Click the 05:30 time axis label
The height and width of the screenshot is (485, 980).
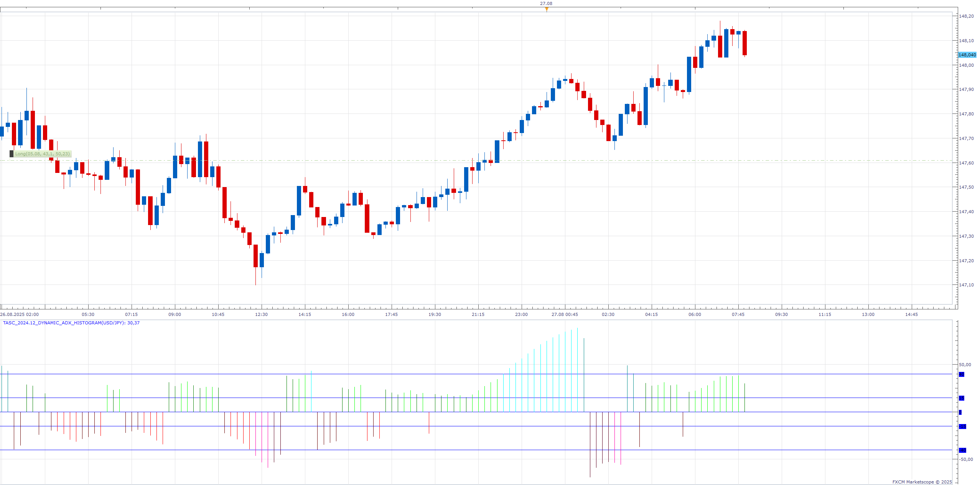pos(88,314)
